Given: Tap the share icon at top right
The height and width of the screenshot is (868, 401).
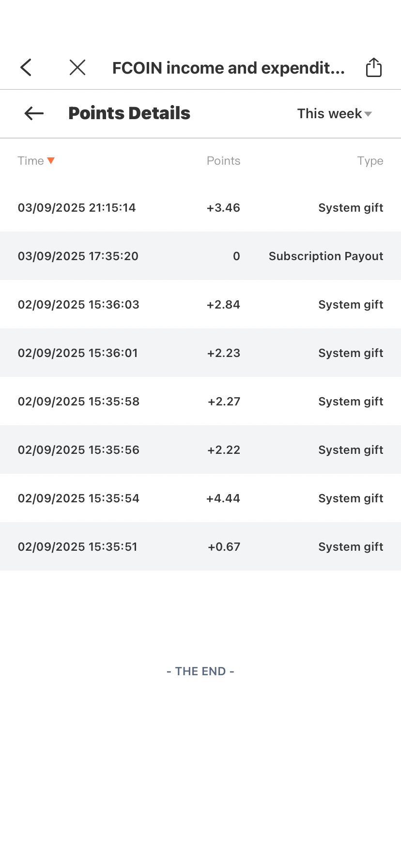Looking at the screenshot, I should click(373, 67).
